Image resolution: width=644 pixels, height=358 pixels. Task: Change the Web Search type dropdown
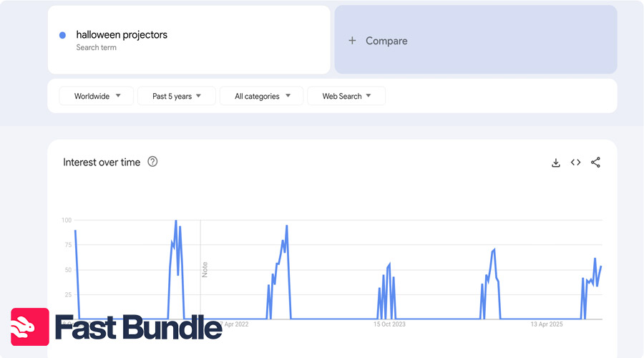click(x=346, y=96)
